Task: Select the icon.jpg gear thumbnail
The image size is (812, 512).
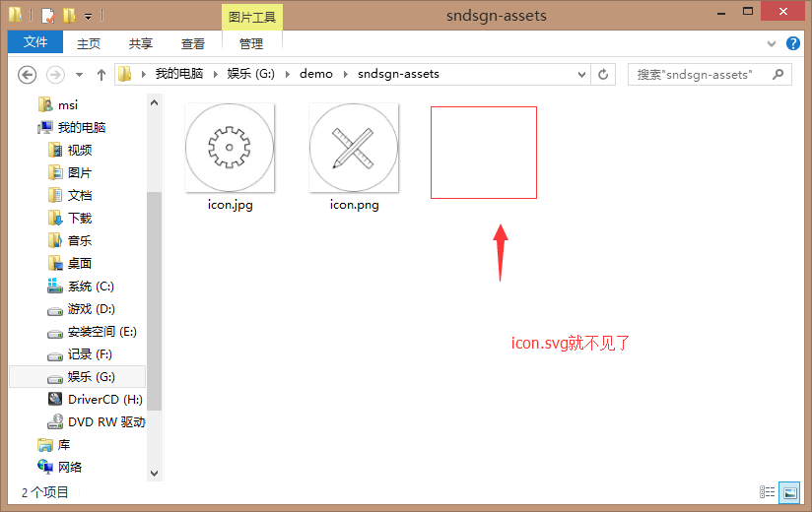Action: coord(230,148)
